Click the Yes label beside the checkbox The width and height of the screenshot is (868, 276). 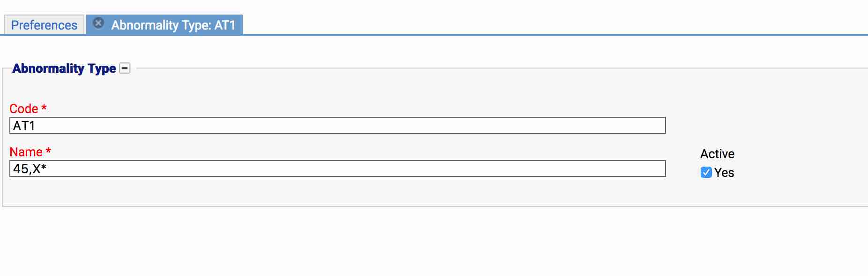click(724, 173)
